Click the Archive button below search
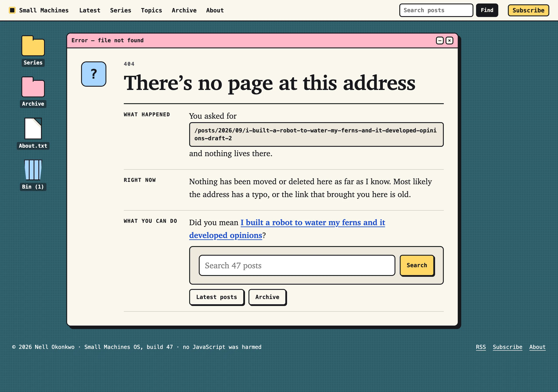 click(x=267, y=297)
